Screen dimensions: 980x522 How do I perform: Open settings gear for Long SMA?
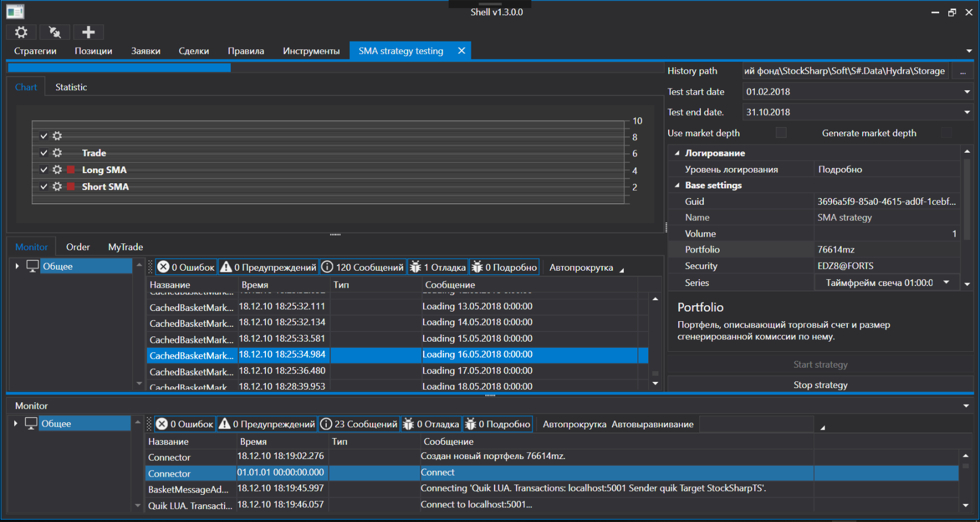pyautogui.click(x=57, y=170)
